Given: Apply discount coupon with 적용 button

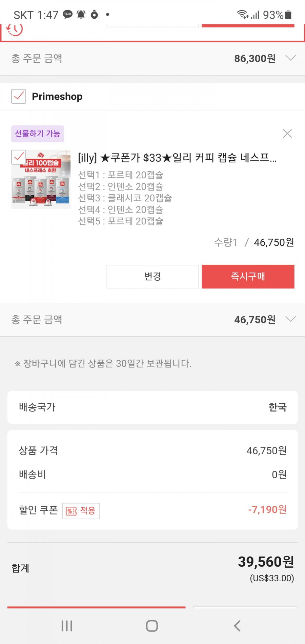Looking at the screenshot, I should pos(81,511).
